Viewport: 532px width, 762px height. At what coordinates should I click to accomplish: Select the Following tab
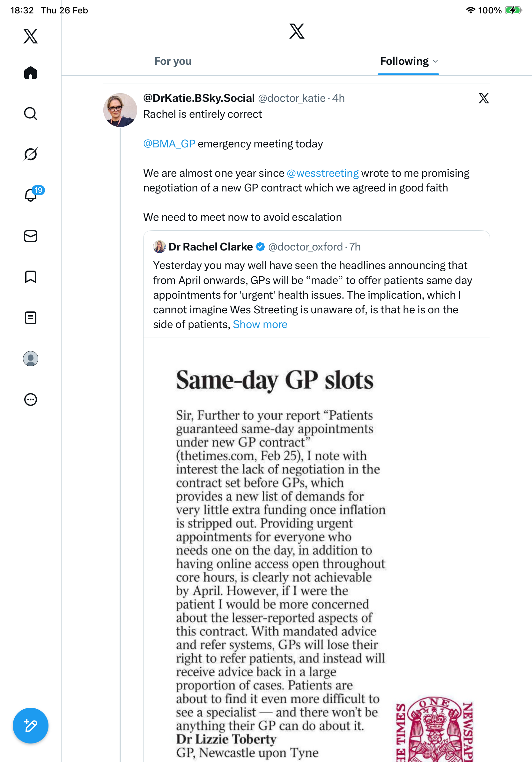(x=404, y=61)
